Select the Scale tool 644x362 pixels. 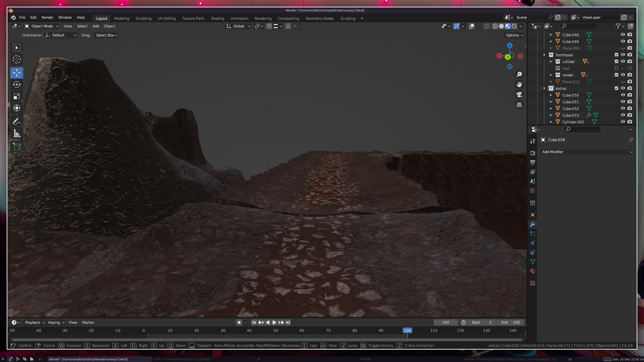pos(17,97)
